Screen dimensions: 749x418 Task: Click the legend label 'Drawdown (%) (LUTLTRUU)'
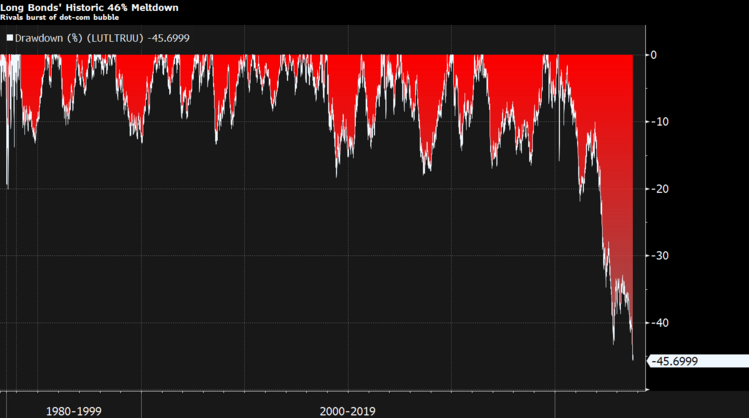point(79,38)
